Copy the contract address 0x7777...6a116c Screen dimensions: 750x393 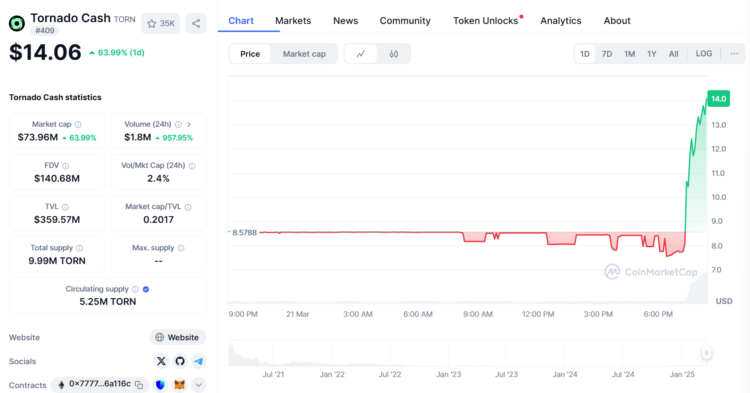pos(139,385)
